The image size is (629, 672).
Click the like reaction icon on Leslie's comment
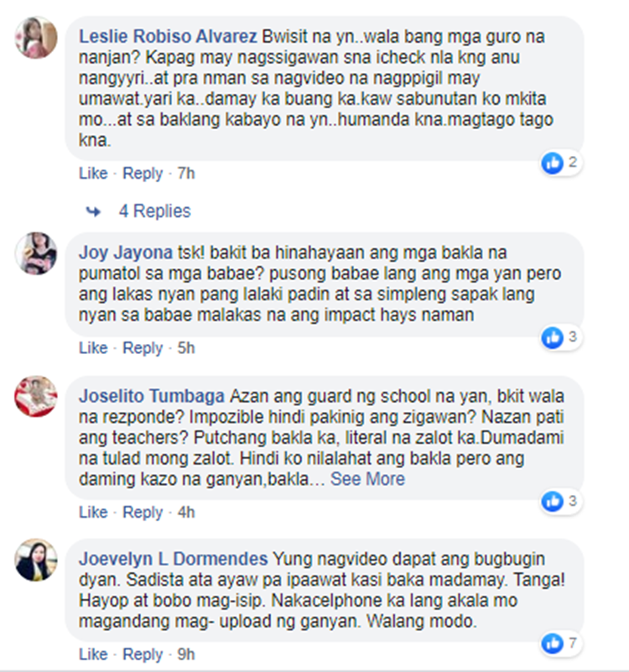(x=553, y=163)
